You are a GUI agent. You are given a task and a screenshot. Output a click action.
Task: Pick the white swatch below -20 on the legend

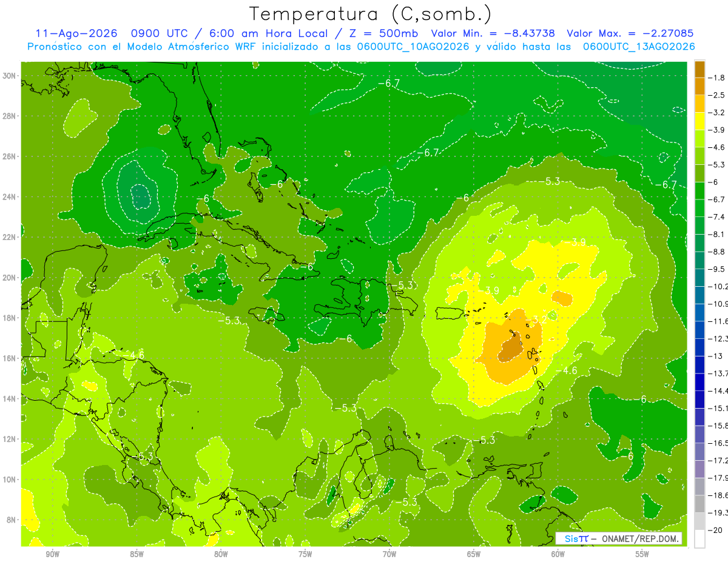699,539
